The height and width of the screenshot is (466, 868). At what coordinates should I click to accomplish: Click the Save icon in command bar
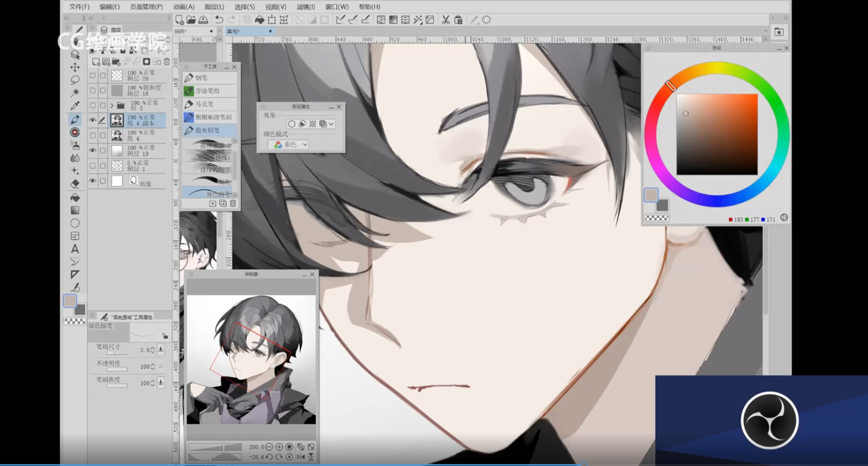[203, 20]
